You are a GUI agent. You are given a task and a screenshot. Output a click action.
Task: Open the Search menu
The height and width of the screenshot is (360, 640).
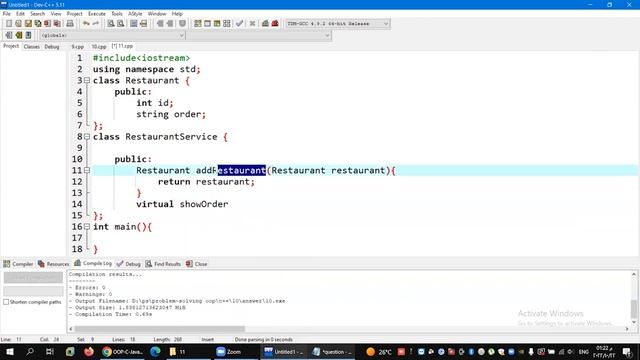(x=37, y=13)
